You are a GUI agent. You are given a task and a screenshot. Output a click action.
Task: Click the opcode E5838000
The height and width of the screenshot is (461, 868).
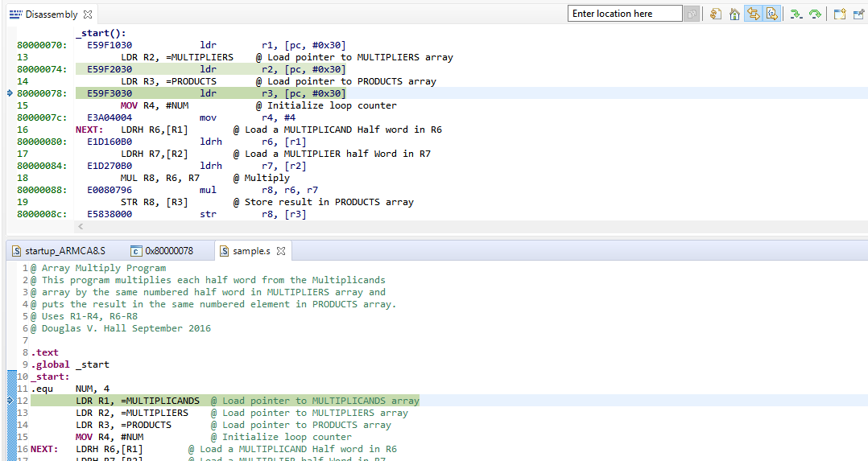click(110, 214)
